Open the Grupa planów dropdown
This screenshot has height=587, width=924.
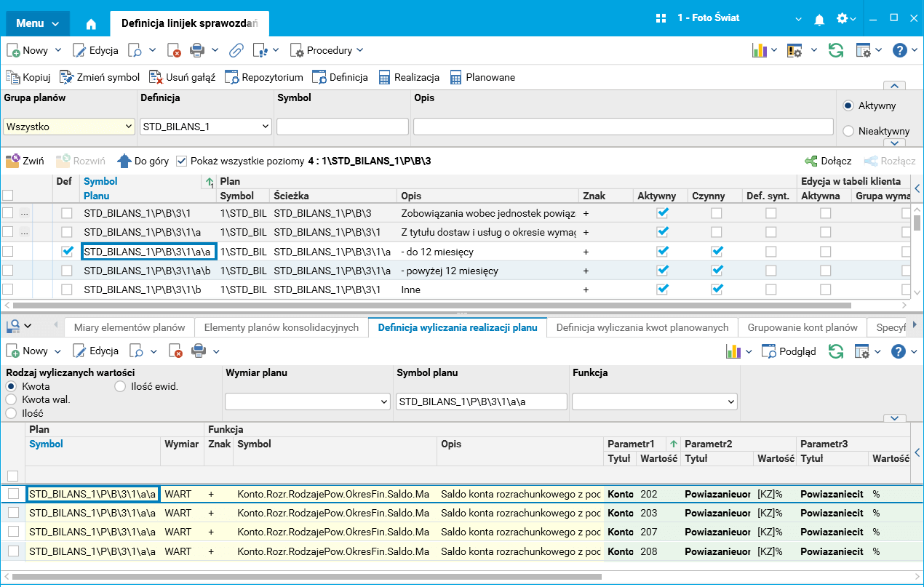point(129,127)
